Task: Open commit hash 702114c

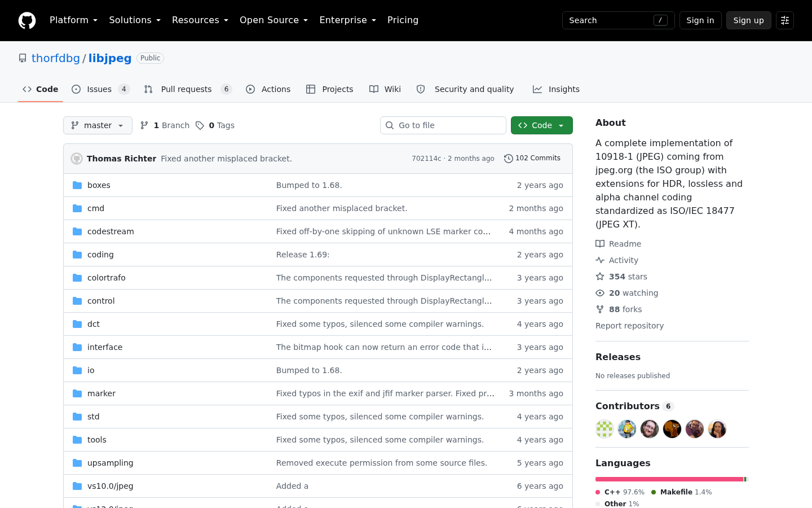Action: tap(426, 159)
